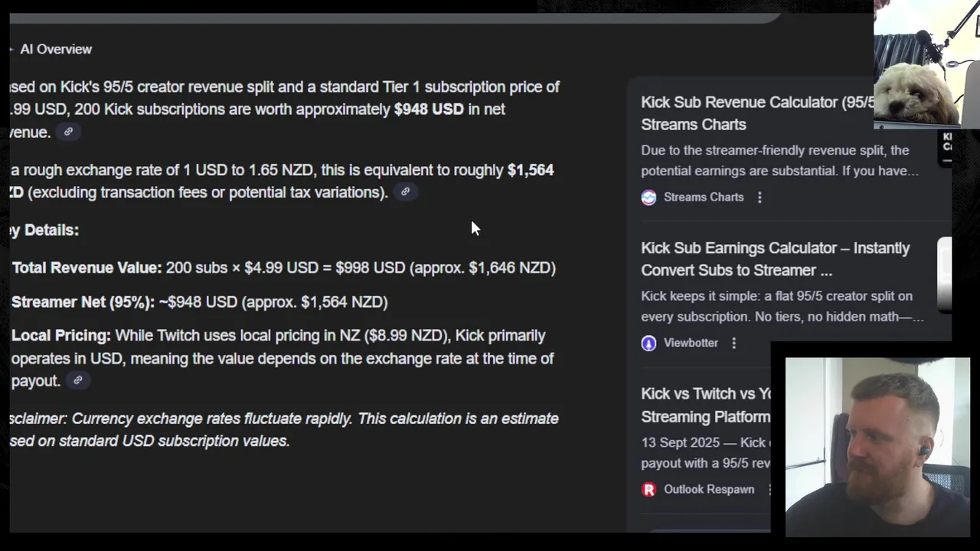Open the three-dot menu beside Streams Charts
Screen dimensions: 980x551
[x=759, y=197]
